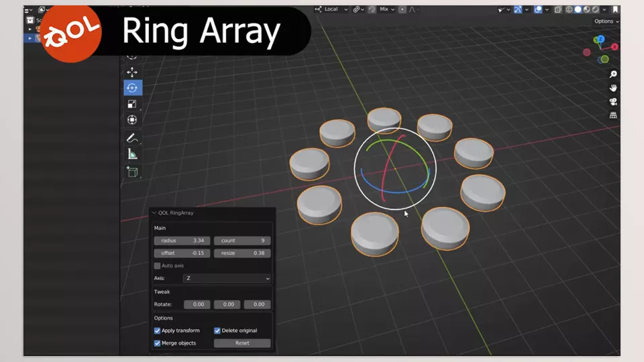Select the Measure tool
The height and width of the screenshot is (362, 644).
click(x=132, y=154)
